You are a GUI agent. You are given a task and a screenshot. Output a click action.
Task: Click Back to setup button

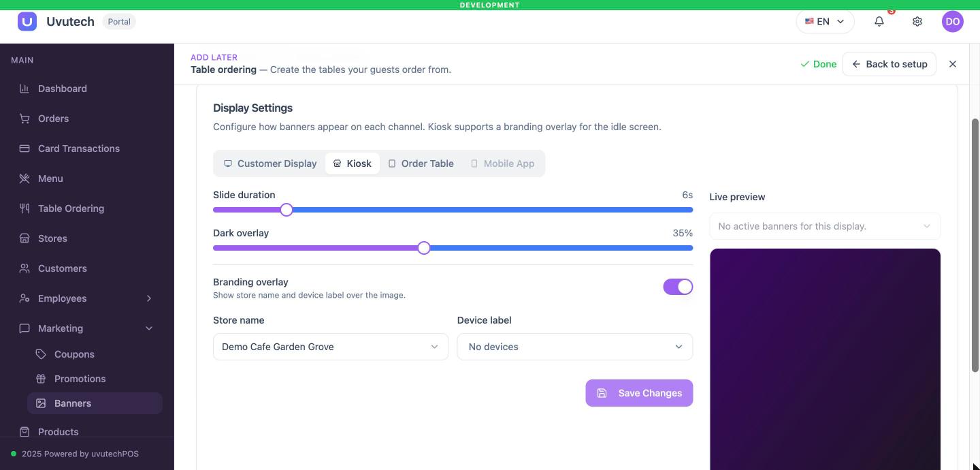pyautogui.click(x=889, y=64)
